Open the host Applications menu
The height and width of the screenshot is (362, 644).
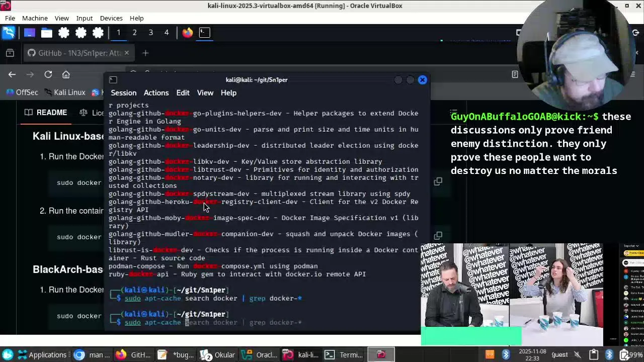click(x=41, y=355)
